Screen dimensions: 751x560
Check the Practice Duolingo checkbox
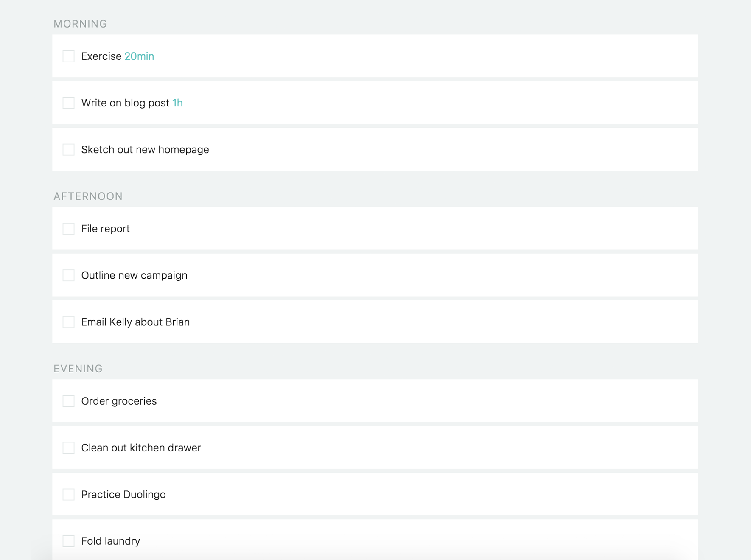pos(68,494)
